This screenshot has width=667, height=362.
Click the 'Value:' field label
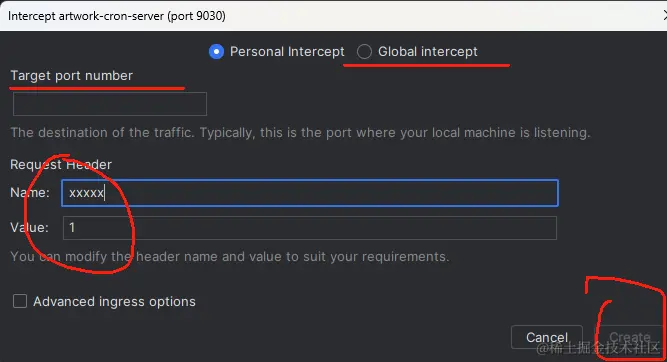pyautogui.click(x=29, y=228)
